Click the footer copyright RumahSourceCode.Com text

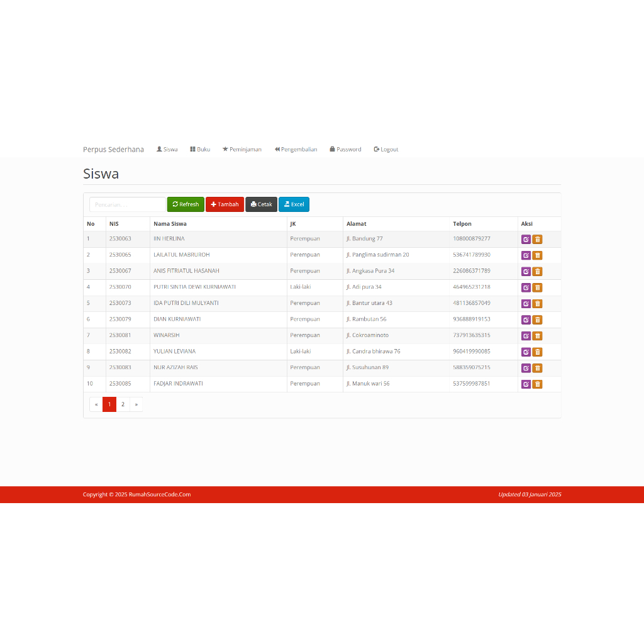[x=136, y=494]
